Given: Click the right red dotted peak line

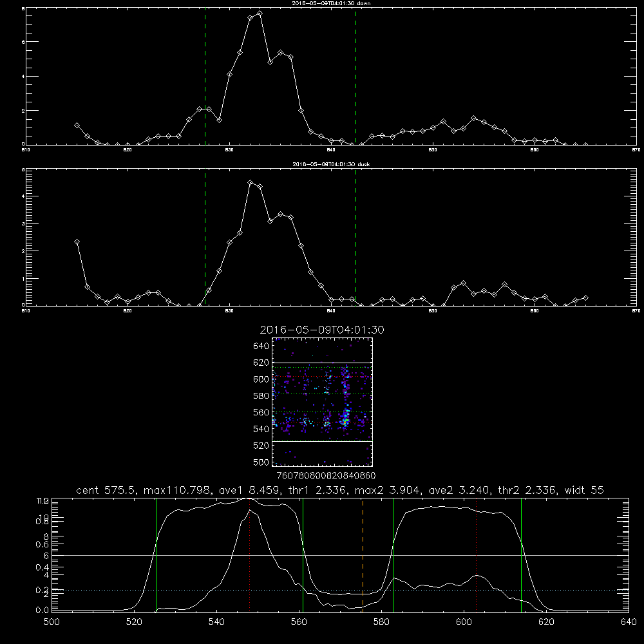Looking at the screenshot, I should point(476,554).
